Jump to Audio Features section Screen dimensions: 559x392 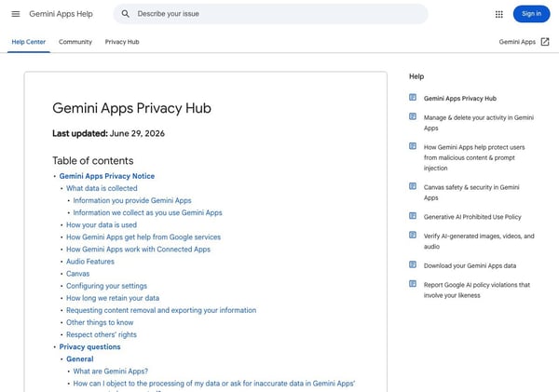(x=90, y=262)
